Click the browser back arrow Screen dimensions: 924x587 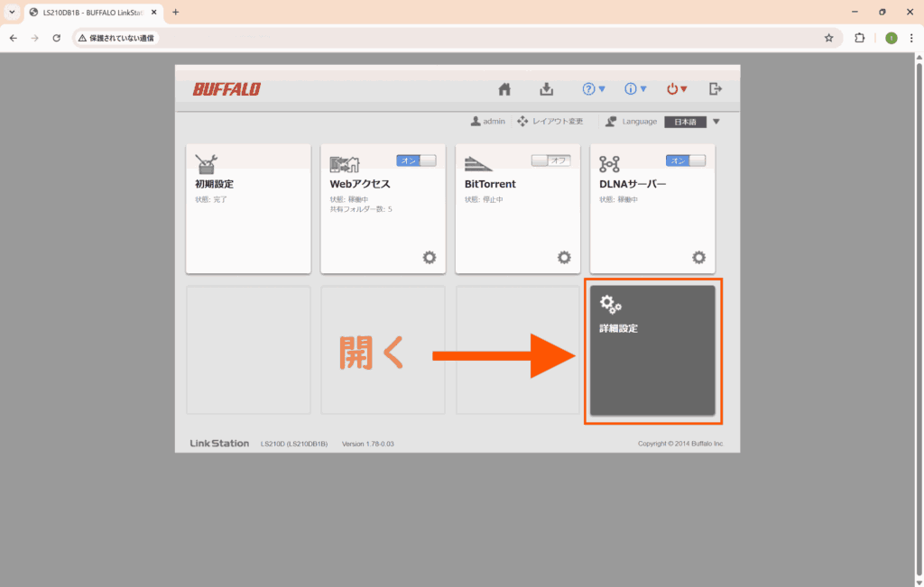pyautogui.click(x=14, y=38)
